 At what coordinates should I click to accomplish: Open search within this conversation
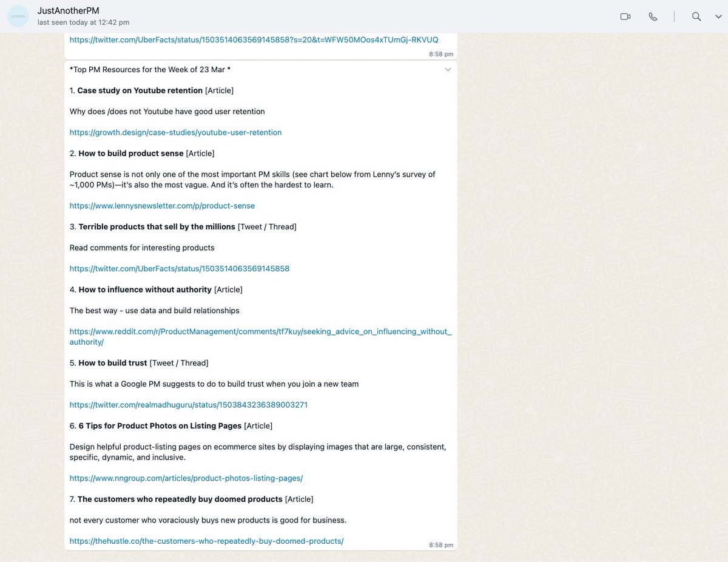[x=696, y=17]
